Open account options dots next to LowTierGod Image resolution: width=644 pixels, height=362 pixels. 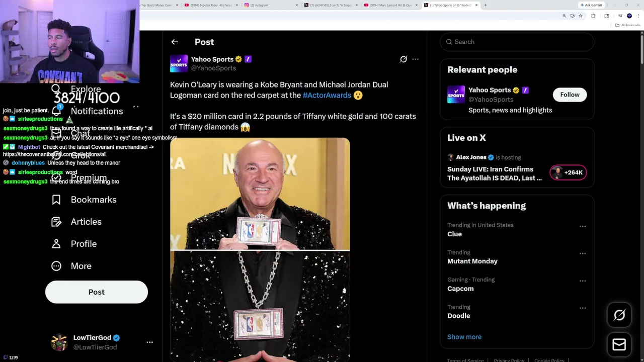coord(149,342)
